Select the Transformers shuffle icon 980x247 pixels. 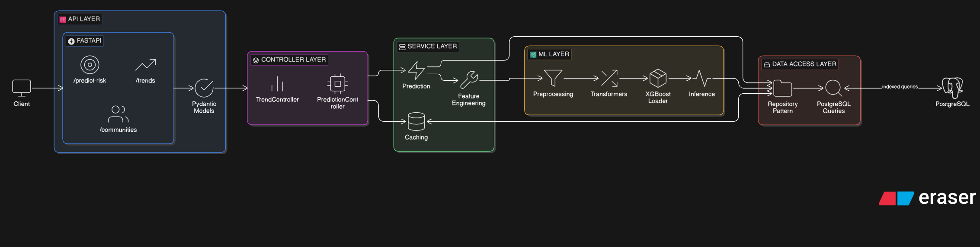pyautogui.click(x=609, y=78)
